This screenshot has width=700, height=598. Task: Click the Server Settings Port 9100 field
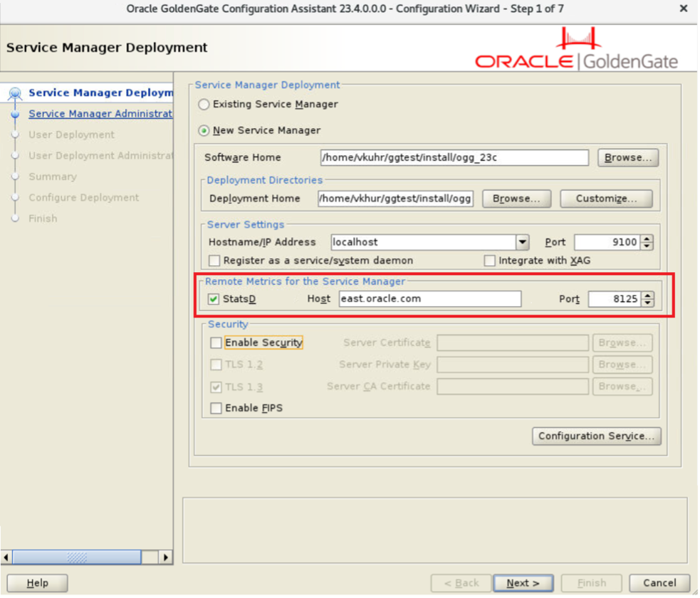[x=607, y=242]
